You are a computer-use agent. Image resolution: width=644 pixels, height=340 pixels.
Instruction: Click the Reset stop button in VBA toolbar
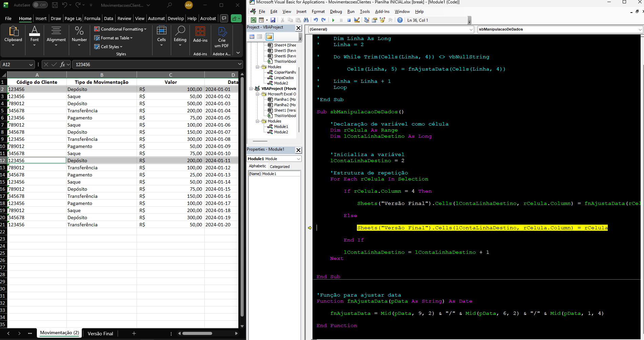[349, 20]
